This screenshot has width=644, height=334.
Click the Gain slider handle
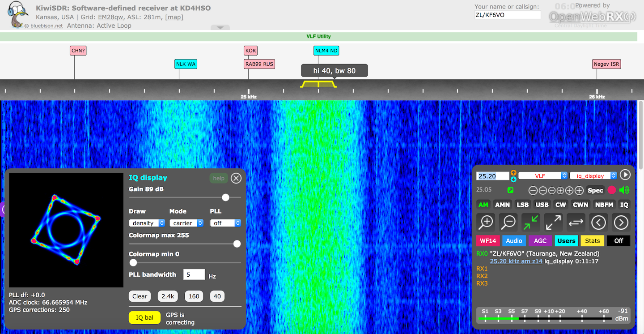coord(226,197)
